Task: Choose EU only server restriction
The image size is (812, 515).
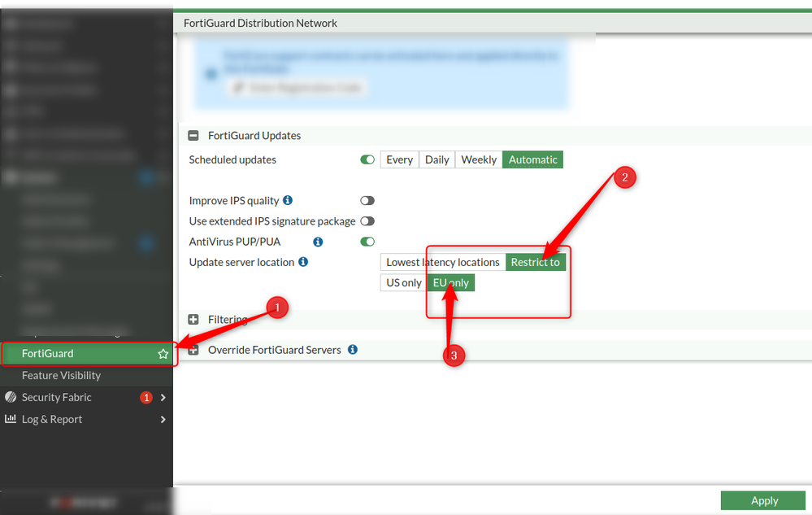Action: (x=450, y=283)
